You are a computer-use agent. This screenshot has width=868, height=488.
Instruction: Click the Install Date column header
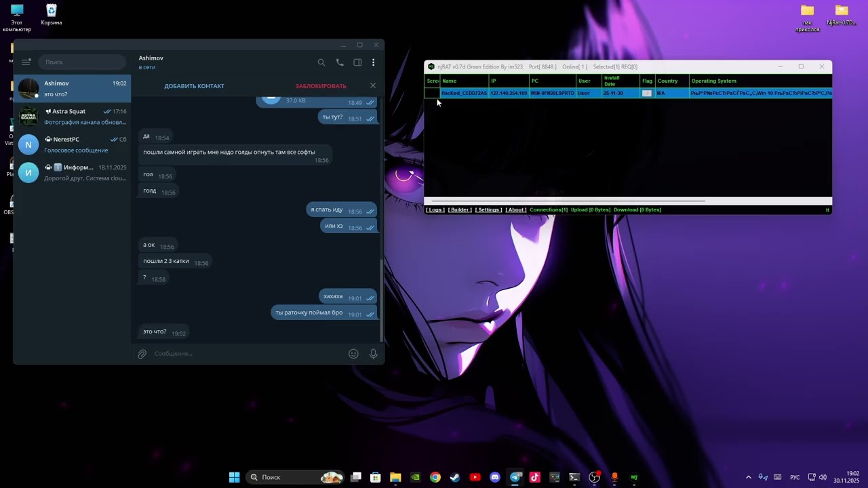pos(621,81)
